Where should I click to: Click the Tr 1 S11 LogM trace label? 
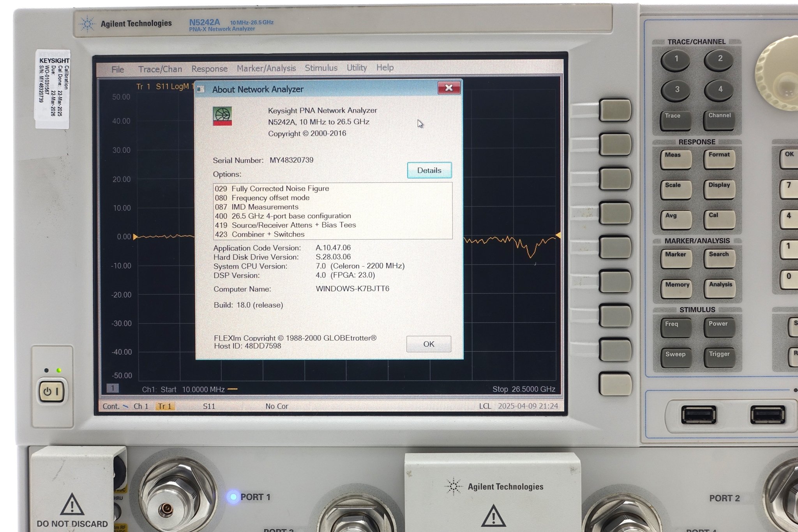coord(165,87)
